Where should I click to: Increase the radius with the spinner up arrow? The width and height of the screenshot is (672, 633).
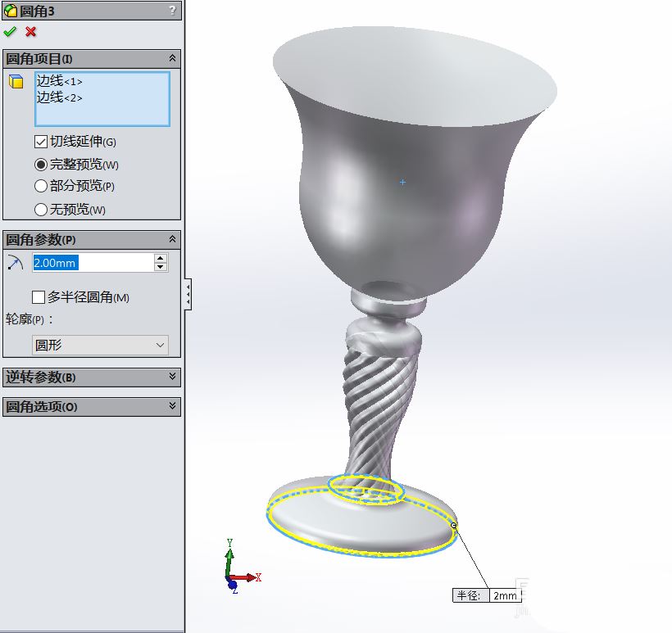point(161,258)
